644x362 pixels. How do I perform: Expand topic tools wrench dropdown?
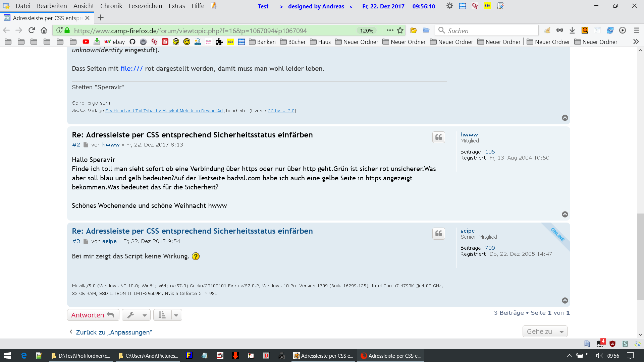click(x=136, y=315)
